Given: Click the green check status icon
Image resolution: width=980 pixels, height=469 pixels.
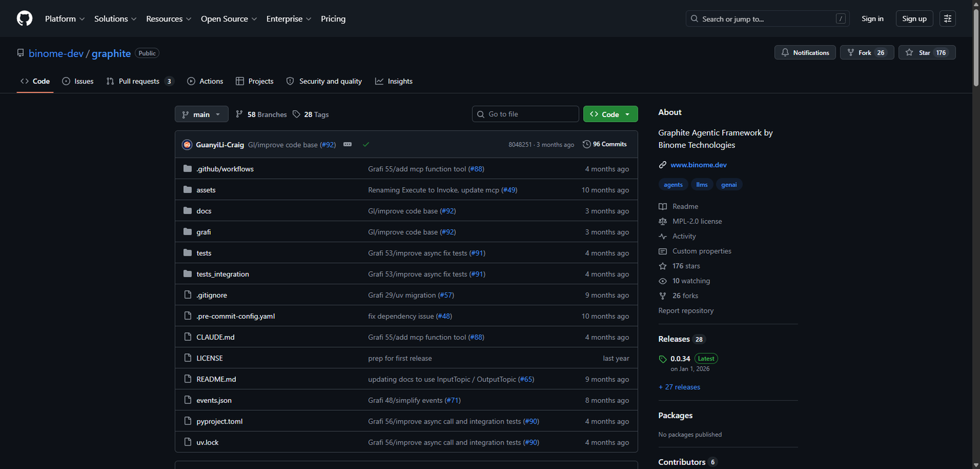Looking at the screenshot, I should tap(366, 145).
